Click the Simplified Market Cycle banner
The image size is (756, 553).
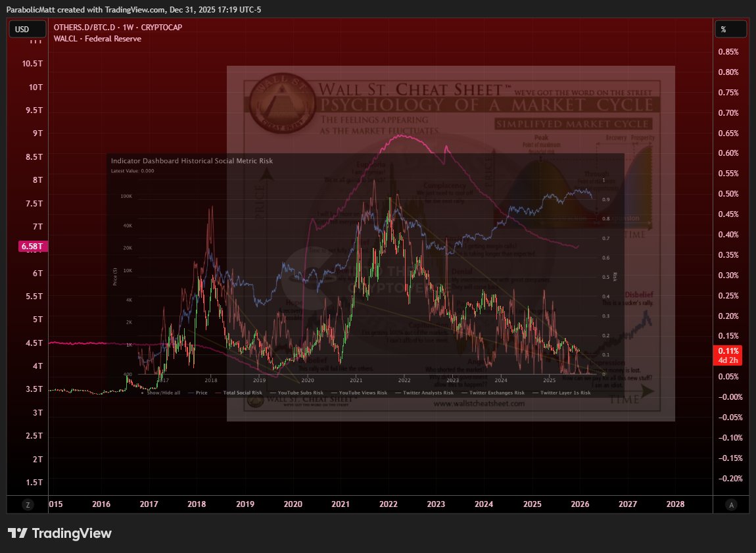click(573, 124)
